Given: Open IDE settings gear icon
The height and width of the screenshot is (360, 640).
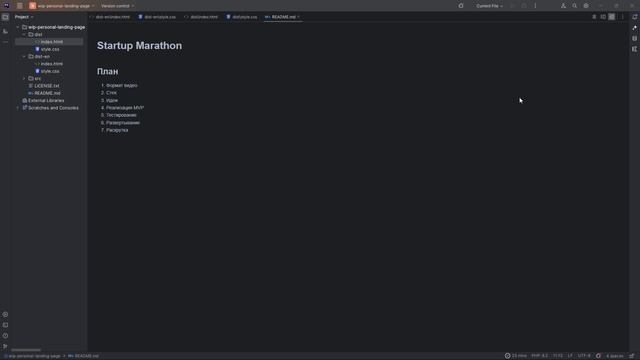Looking at the screenshot, I should pos(586,6).
